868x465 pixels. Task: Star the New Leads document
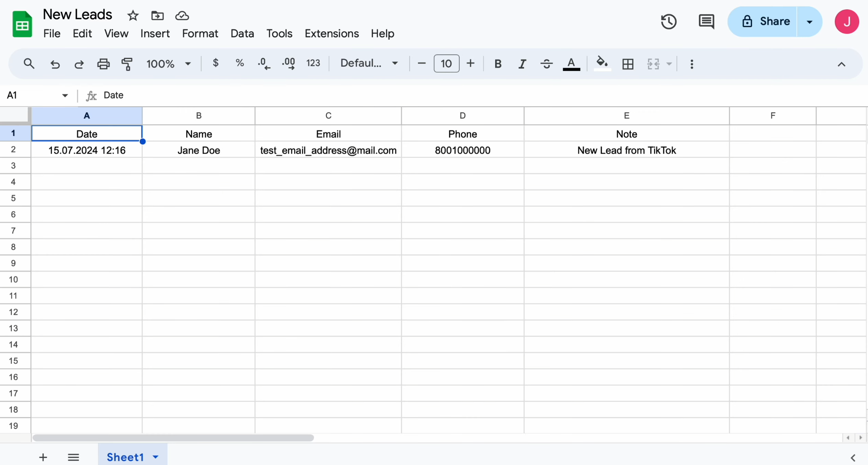pyautogui.click(x=133, y=16)
